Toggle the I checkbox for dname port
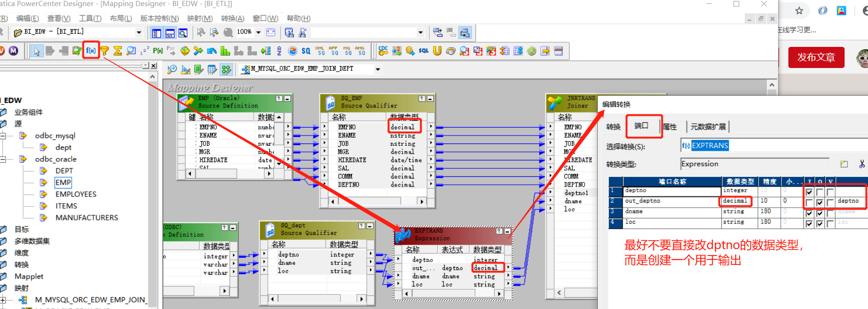The height and width of the screenshot is (309, 868). click(809, 213)
